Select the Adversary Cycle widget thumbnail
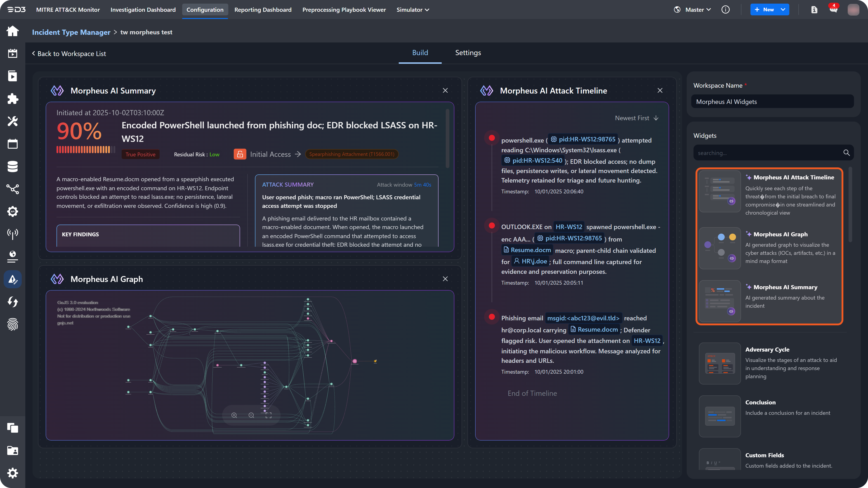 (720, 363)
